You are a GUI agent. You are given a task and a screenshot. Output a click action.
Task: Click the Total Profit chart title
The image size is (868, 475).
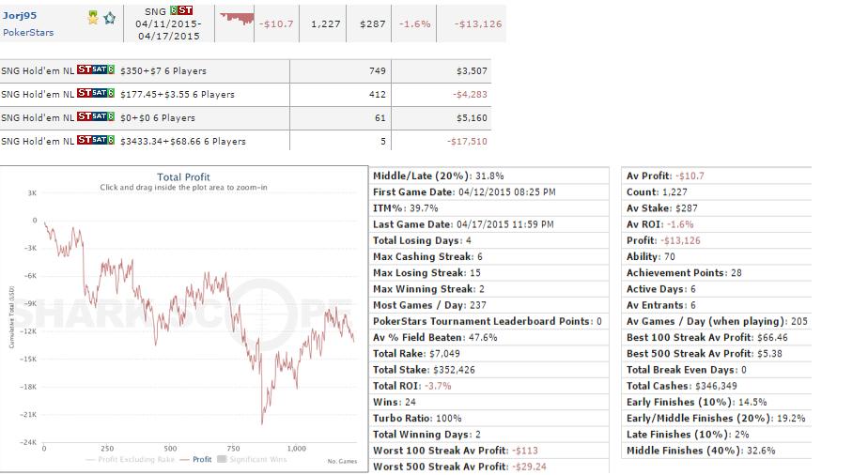click(x=183, y=176)
